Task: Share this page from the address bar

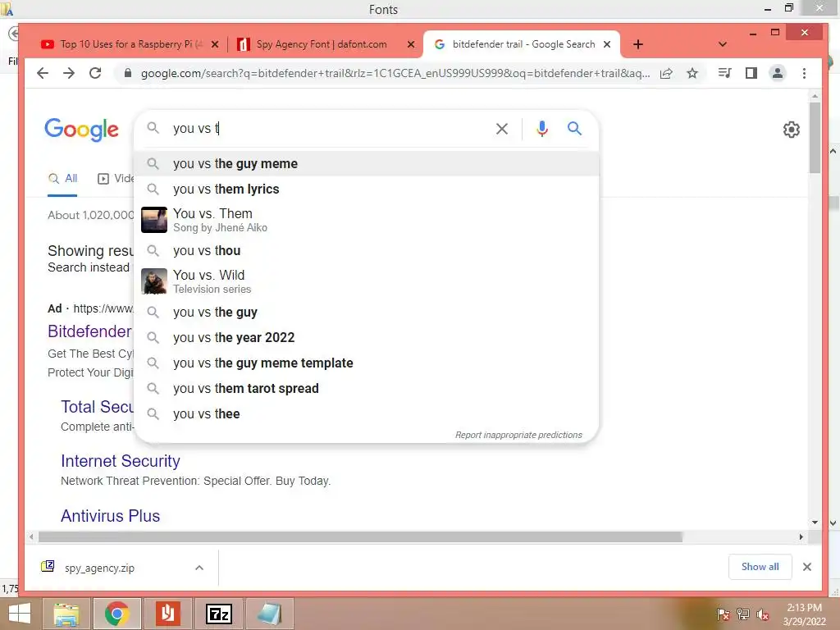Action: coord(666,73)
